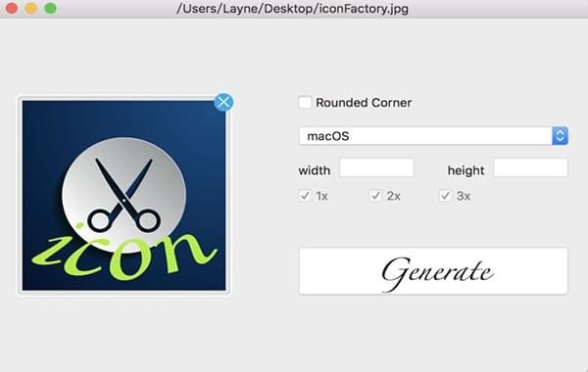This screenshot has width=588, height=372.
Task: Close the window with the red button
Action: (x=12, y=8)
